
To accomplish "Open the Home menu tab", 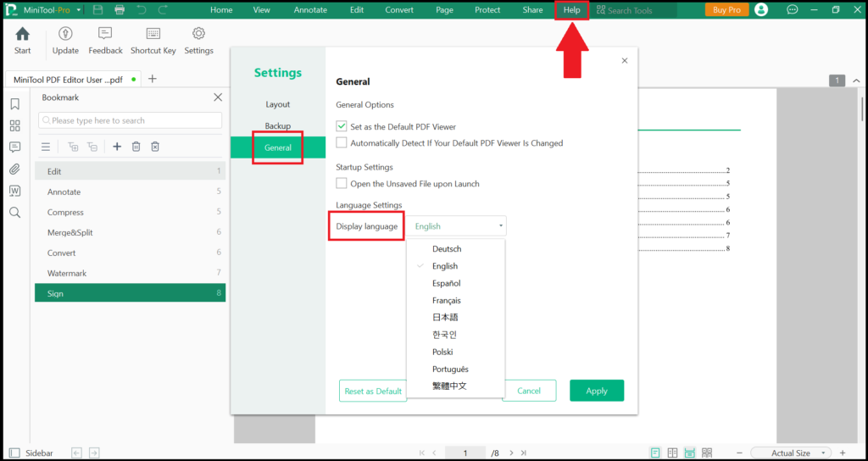I will tap(221, 10).
